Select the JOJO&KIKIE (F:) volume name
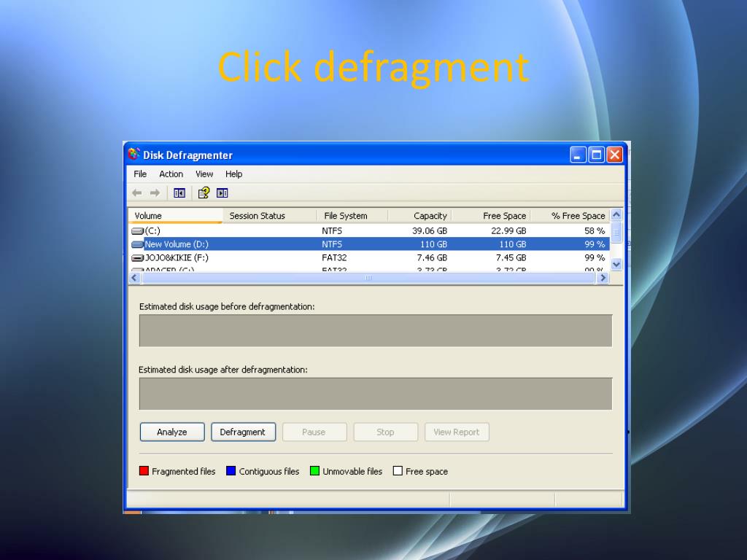This screenshot has height=560, width=747. [x=177, y=258]
